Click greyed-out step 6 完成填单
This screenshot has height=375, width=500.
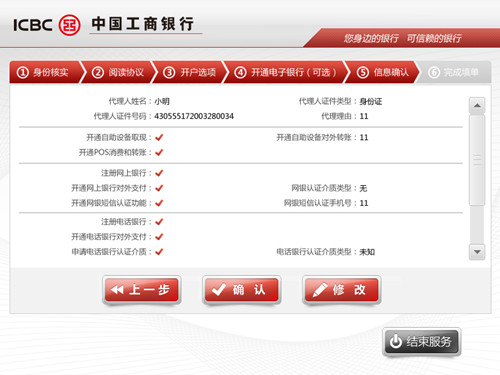point(454,72)
